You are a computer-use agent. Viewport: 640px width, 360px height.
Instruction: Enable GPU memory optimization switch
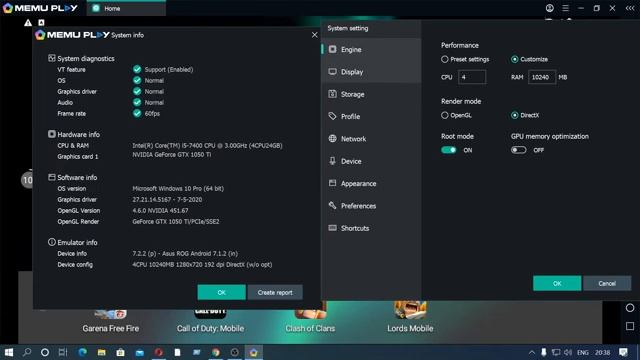click(x=518, y=150)
